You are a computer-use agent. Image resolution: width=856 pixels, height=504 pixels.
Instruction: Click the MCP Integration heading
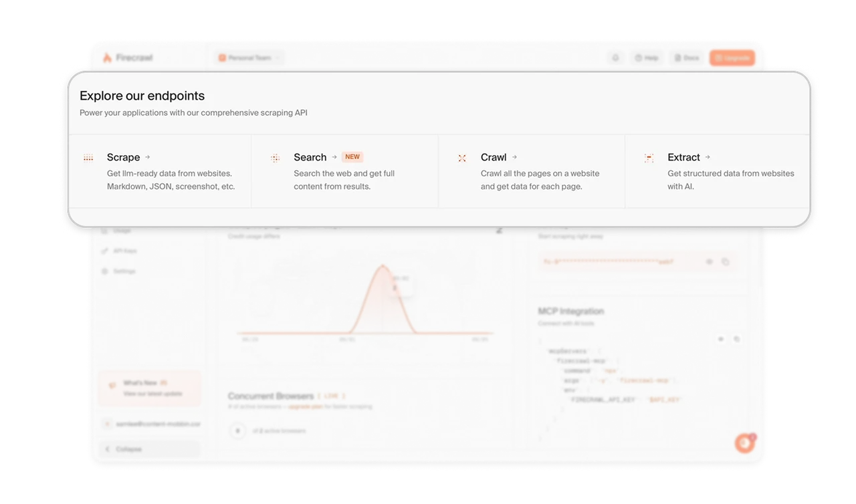click(571, 311)
